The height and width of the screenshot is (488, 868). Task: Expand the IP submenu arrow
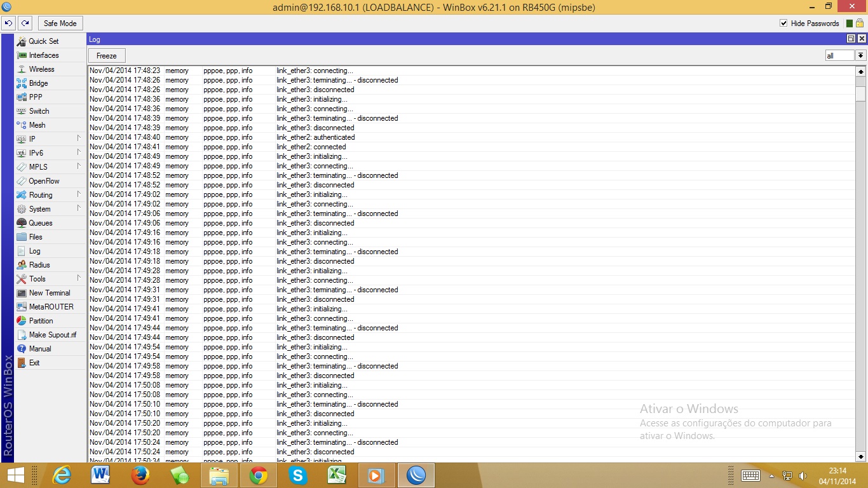point(79,138)
